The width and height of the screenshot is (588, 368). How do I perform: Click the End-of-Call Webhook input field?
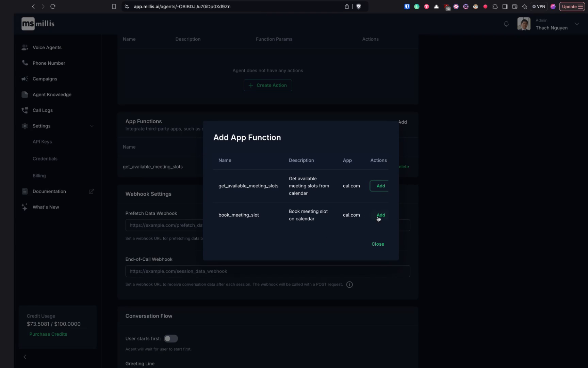267,271
